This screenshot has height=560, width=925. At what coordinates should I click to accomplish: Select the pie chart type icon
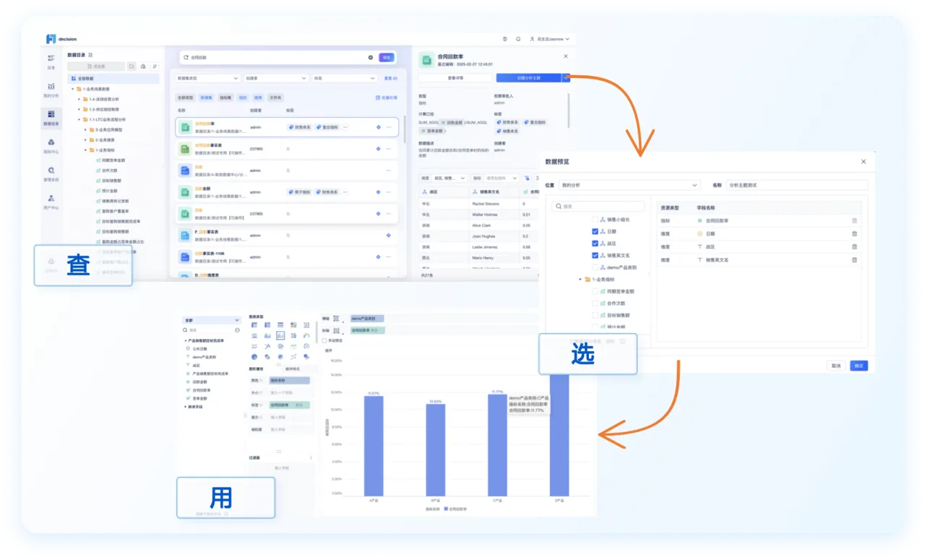pos(254,356)
